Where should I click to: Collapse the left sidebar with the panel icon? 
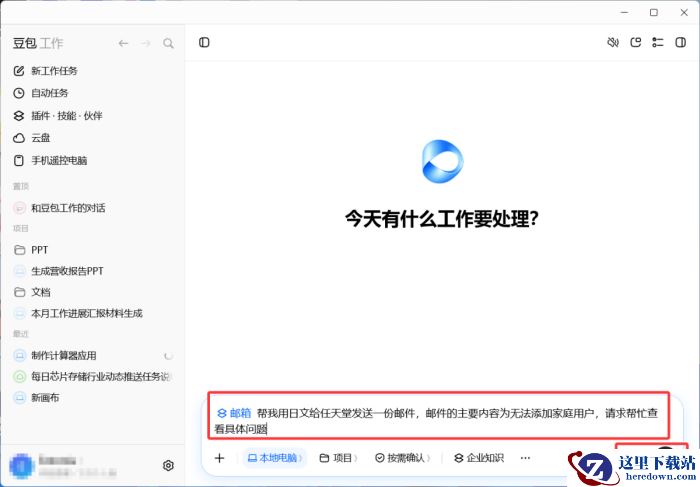pos(204,42)
